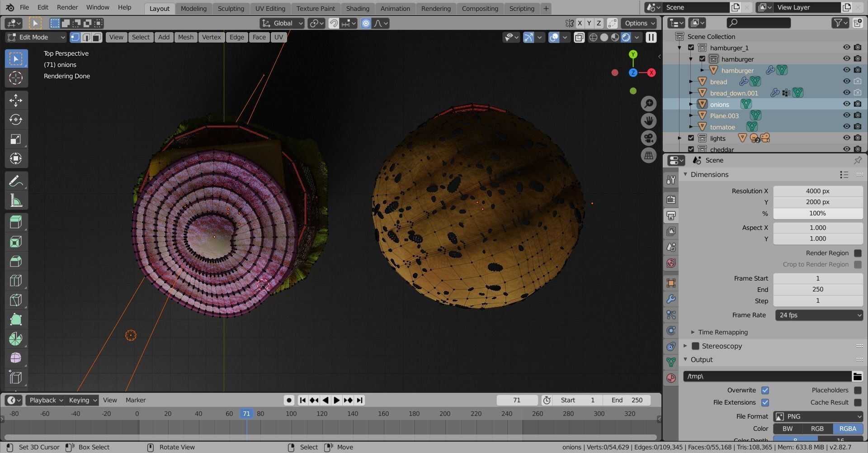Select the Move tool in toolbar
868x453 pixels.
[16, 100]
